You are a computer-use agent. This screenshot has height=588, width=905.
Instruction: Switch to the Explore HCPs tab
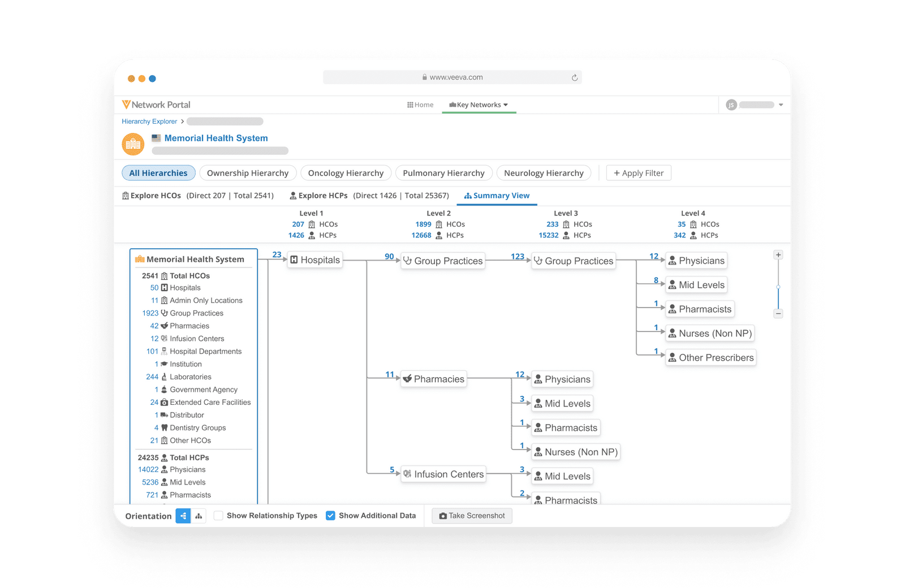pyautogui.click(x=322, y=196)
